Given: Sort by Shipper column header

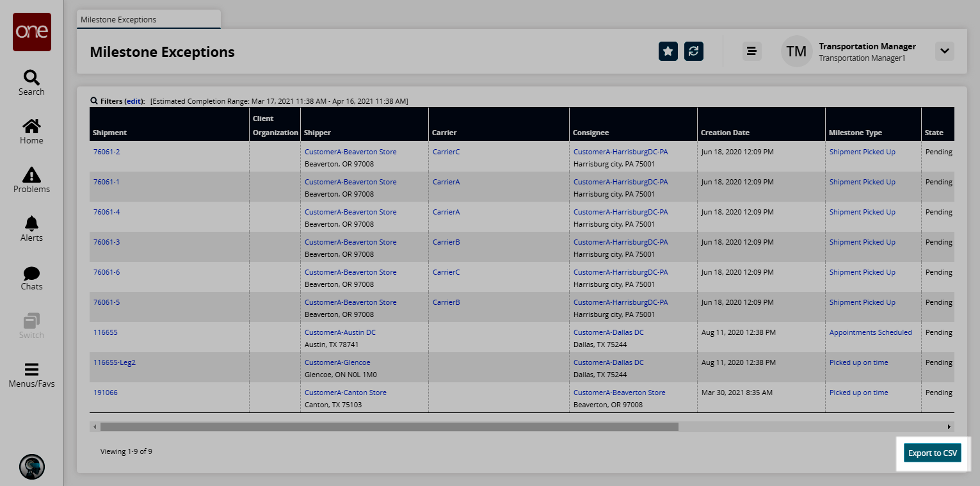Looking at the screenshot, I should (365, 124).
